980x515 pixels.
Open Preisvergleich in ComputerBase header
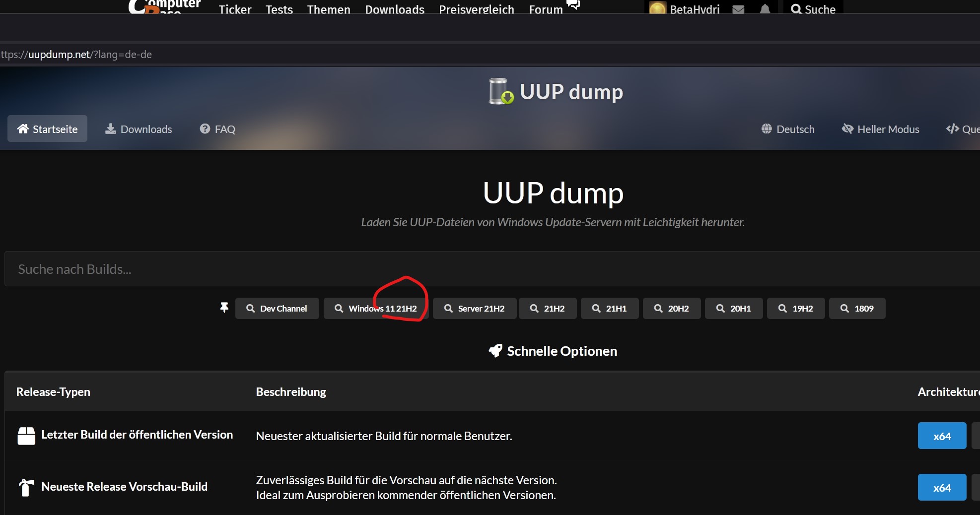[x=477, y=9]
